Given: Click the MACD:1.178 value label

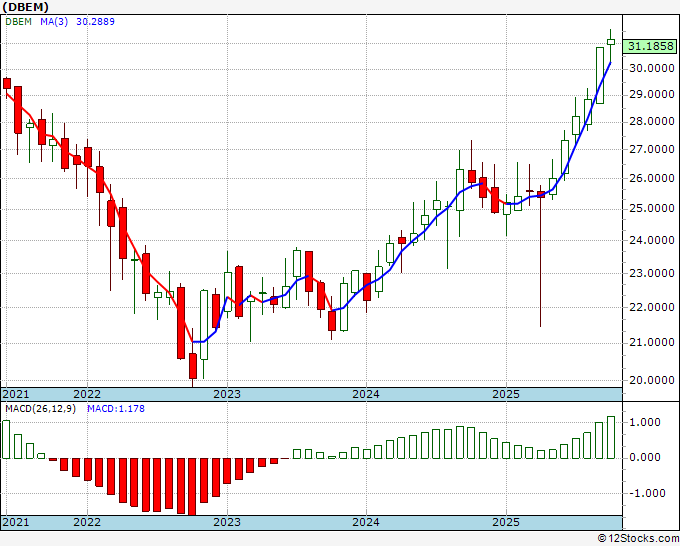Looking at the screenshot, I should [116, 409].
